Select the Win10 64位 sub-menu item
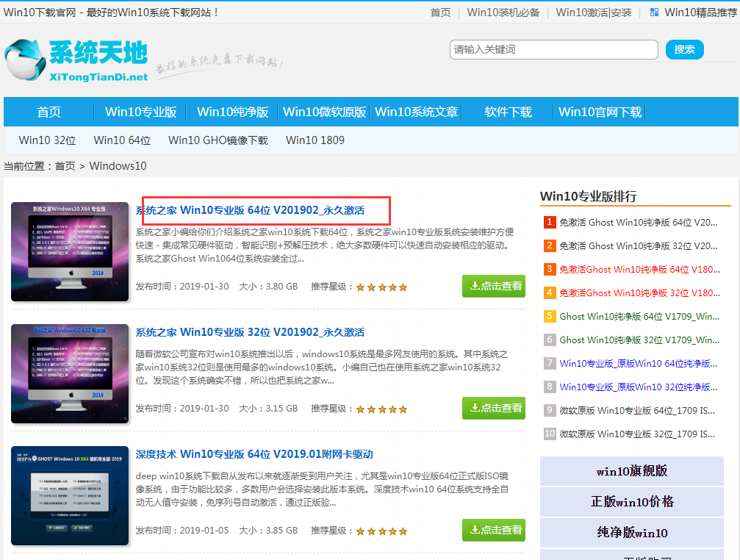Viewport: 740px width, 560px height. [122, 140]
